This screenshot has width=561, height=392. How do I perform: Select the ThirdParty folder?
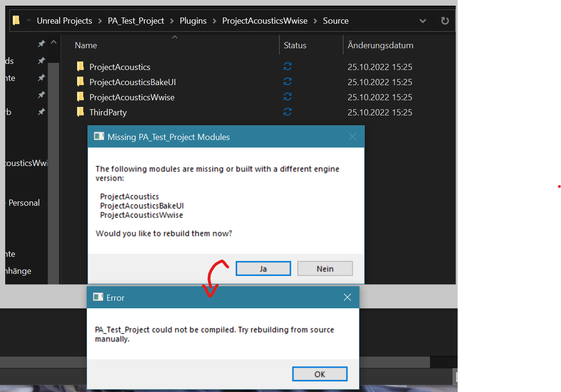(x=108, y=113)
